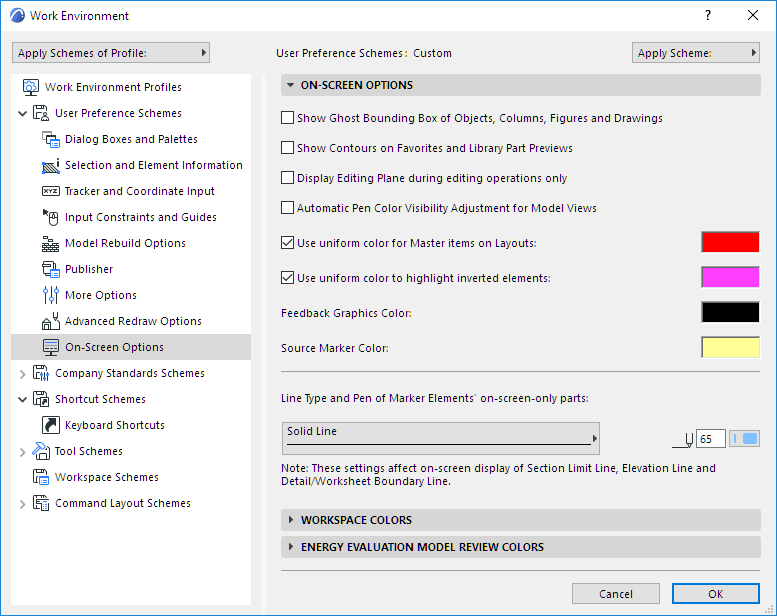This screenshot has height=616, width=777.
Task: Click the Model Rebuild Options brick icon
Action: click(51, 243)
